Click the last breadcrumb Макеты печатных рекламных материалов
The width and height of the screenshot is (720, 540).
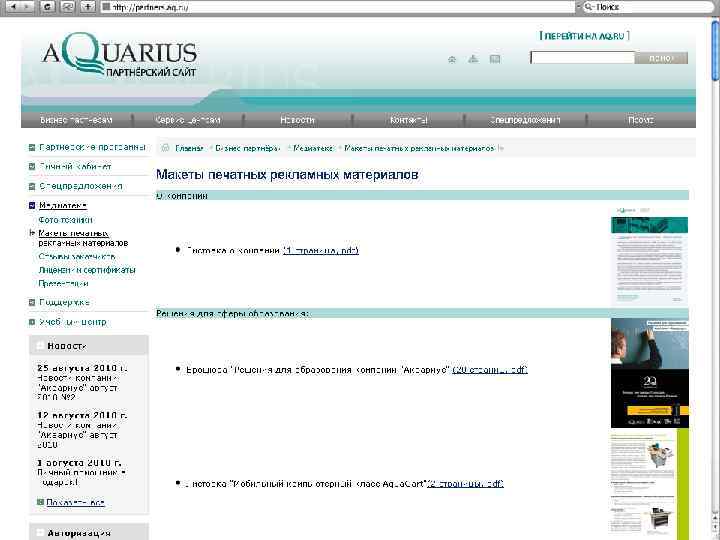[419, 148]
